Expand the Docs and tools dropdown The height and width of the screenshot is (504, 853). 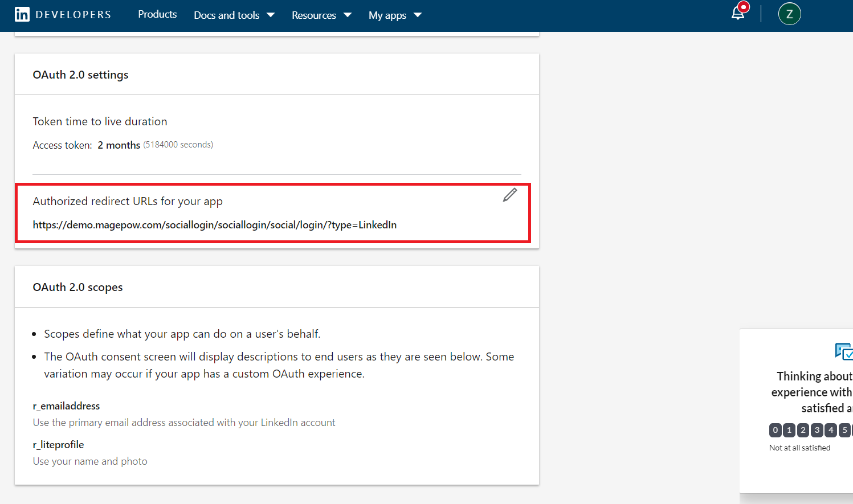(234, 15)
